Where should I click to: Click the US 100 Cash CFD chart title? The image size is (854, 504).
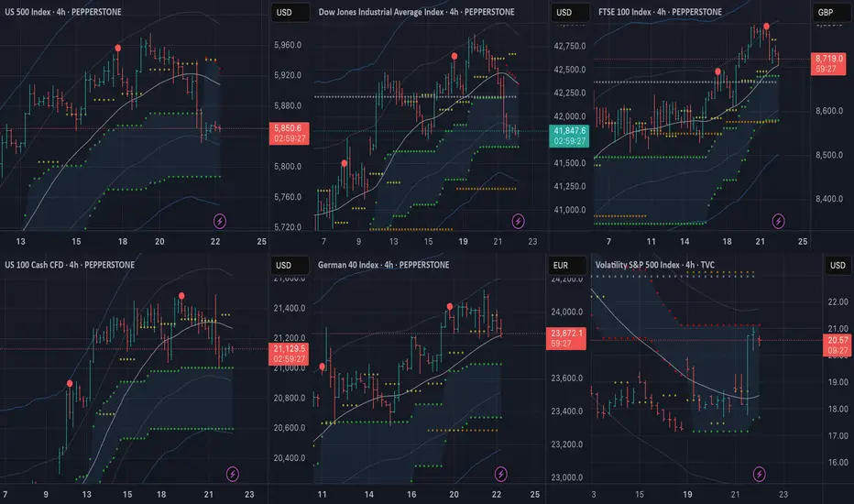[70, 265]
